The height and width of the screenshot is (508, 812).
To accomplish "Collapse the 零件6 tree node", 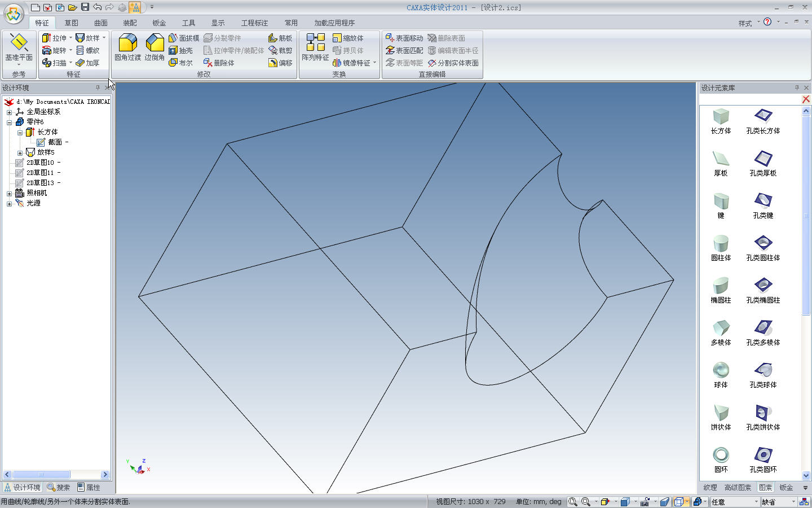I will tap(9, 122).
